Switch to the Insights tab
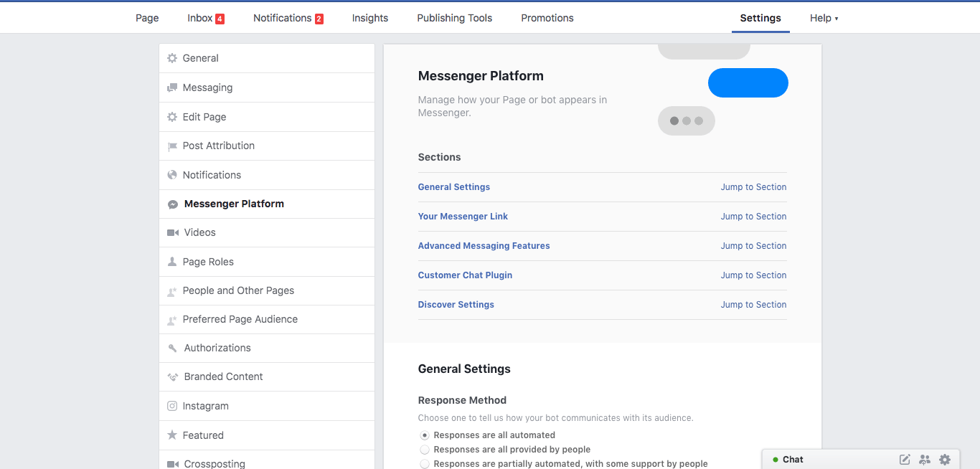The width and height of the screenshot is (980, 469). [x=370, y=18]
